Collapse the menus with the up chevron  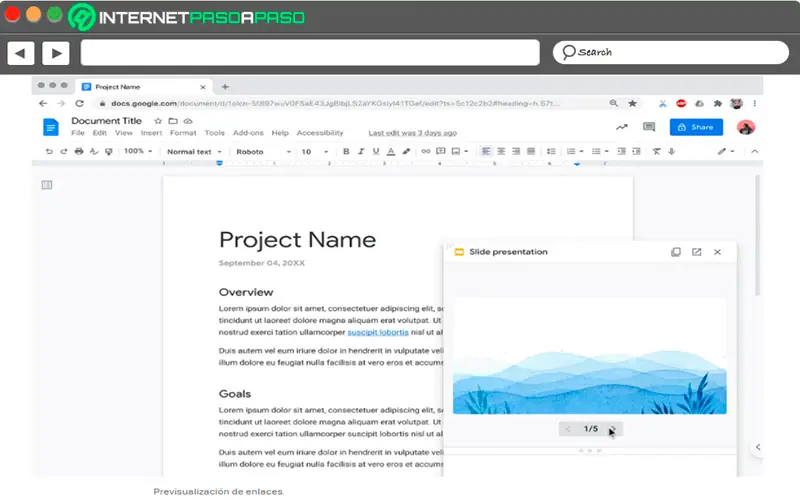point(754,151)
